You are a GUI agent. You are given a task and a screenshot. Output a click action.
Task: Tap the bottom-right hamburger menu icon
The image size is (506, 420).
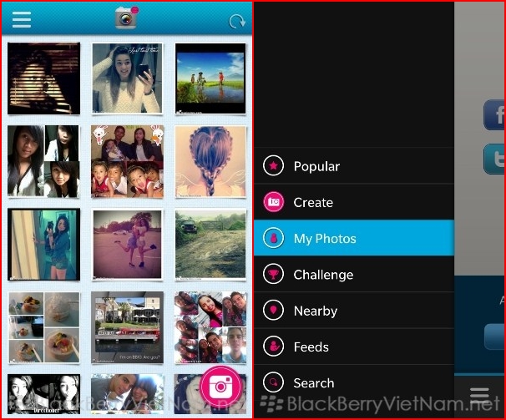point(479,395)
